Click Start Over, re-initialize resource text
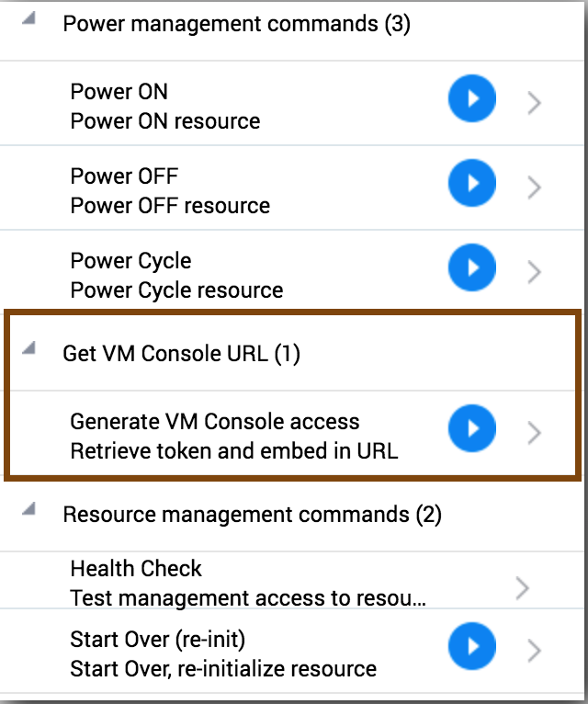 (223, 668)
